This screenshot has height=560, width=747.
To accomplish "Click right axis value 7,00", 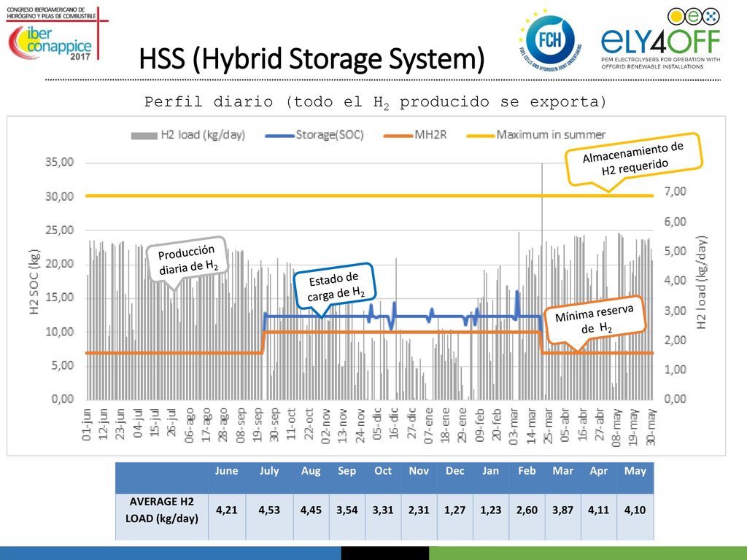I will [675, 192].
